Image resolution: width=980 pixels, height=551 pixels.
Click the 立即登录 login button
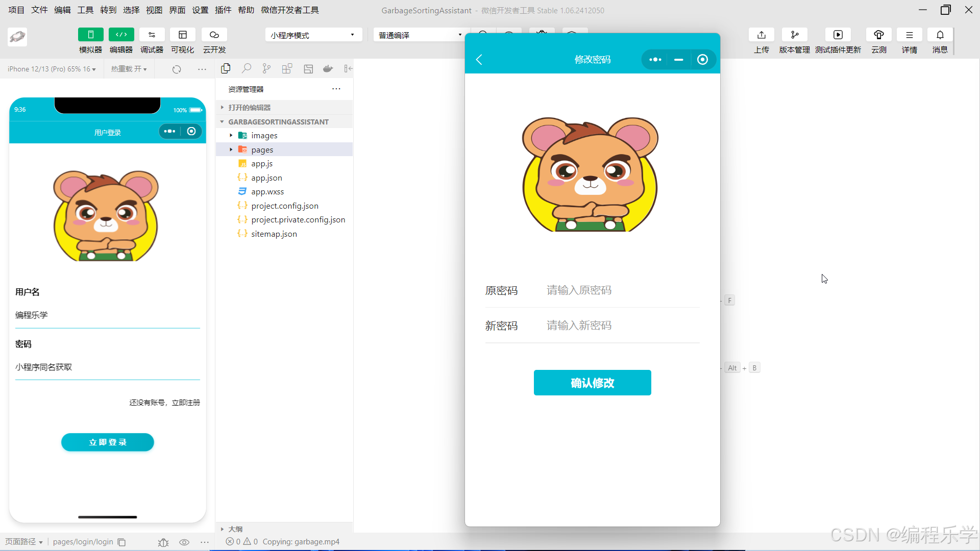click(x=107, y=442)
